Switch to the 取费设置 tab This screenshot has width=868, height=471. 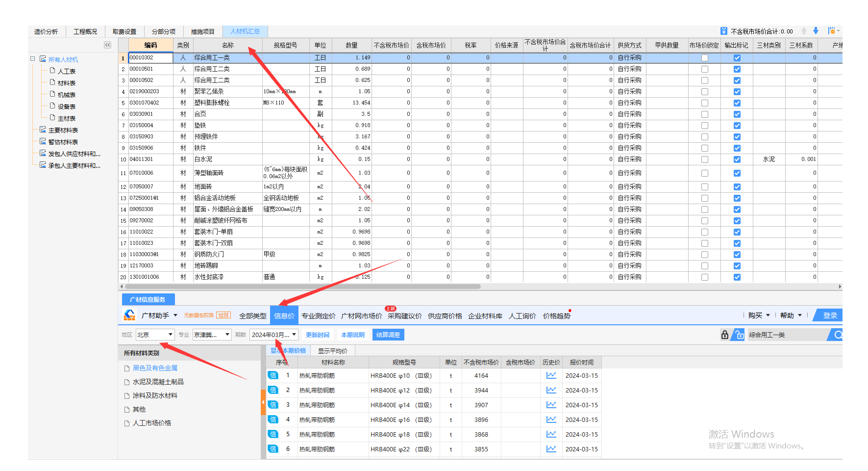[124, 31]
